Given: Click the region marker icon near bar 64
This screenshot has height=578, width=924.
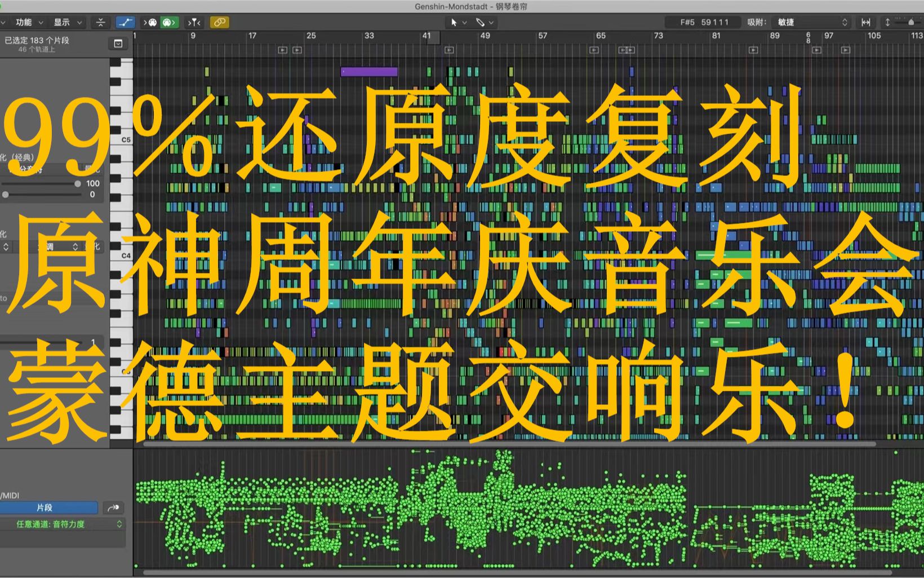Looking at the screenshot, I should click(594, 50).
